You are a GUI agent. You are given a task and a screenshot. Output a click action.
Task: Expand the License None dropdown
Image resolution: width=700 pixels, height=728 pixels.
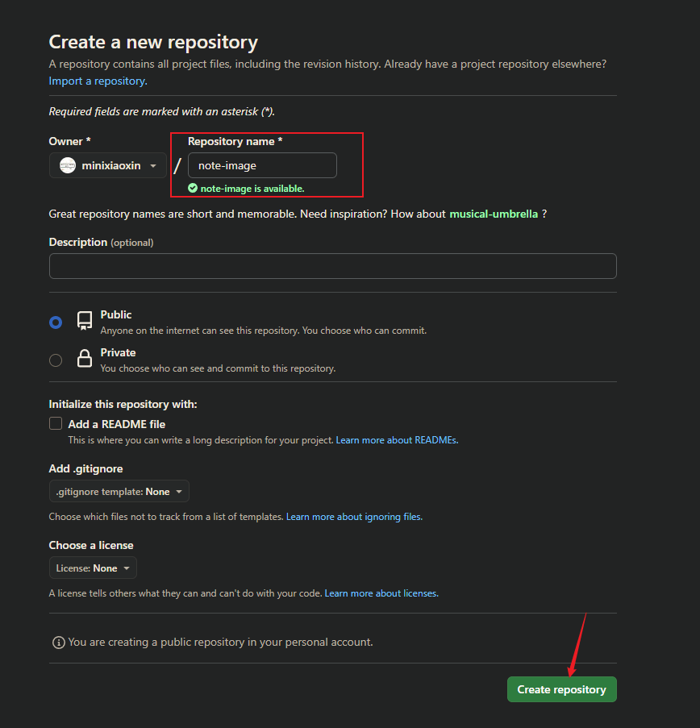coord(93,568)
